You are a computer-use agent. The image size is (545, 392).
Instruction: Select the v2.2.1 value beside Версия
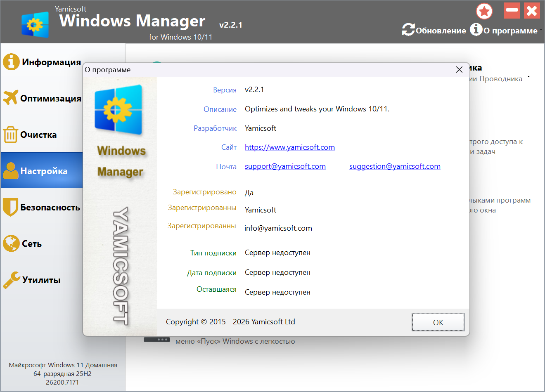coord(254,90)
